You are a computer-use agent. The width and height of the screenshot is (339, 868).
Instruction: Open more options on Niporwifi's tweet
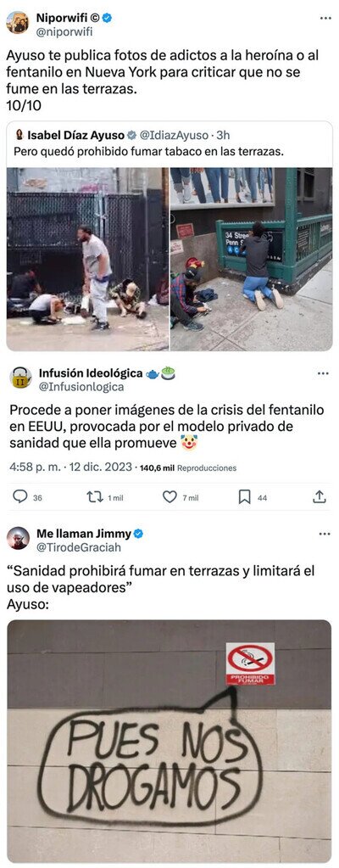(x=325, y=19)
